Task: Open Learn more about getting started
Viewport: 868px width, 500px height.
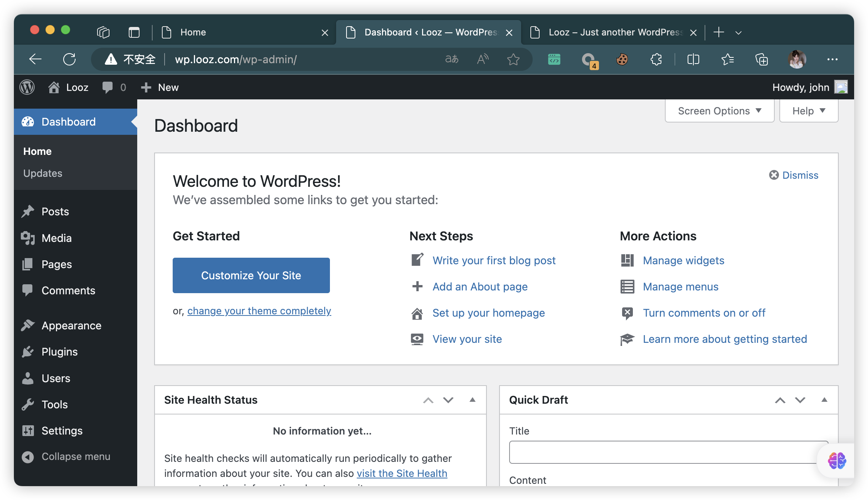Action: (725, 339)
